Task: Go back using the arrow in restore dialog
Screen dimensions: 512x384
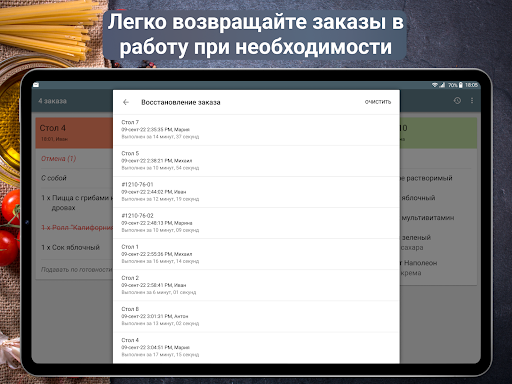Action: [126, 102]
